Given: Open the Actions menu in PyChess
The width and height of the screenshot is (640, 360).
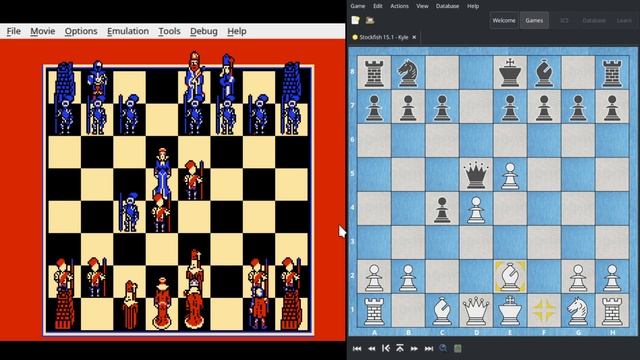Looking at the screenshot, I should pos(399,6).
